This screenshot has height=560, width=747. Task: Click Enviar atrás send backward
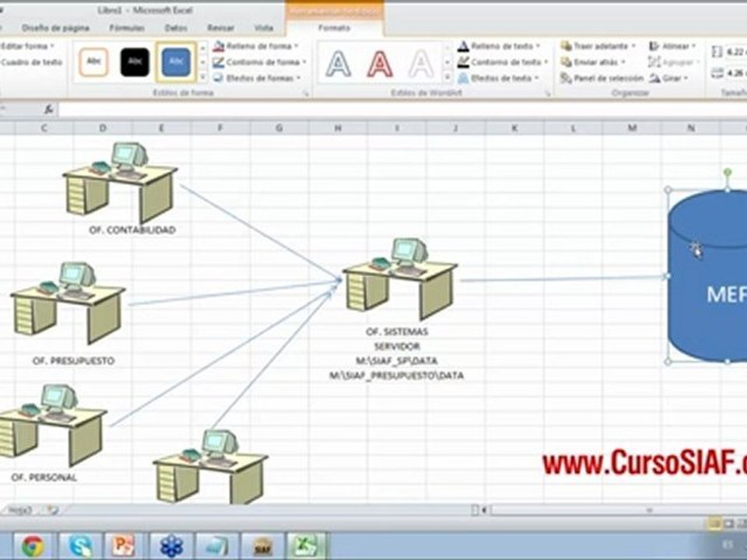pyautogui.click(x=593, y=62)
